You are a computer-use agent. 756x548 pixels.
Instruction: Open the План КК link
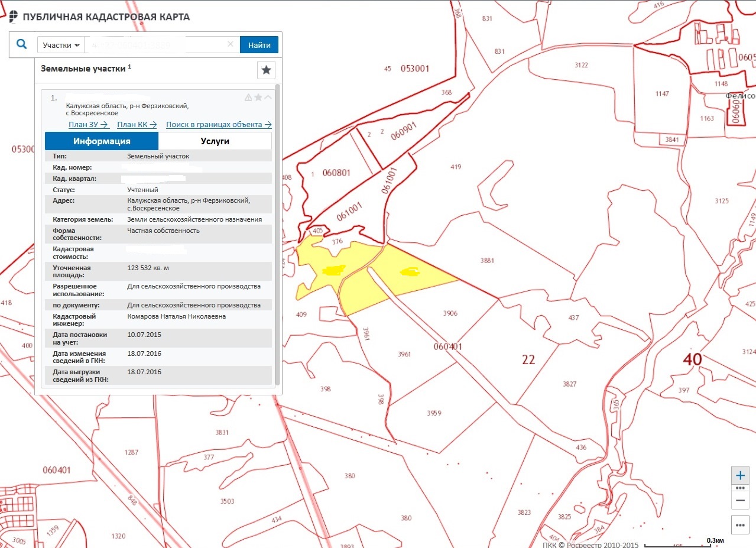point(137,124)
